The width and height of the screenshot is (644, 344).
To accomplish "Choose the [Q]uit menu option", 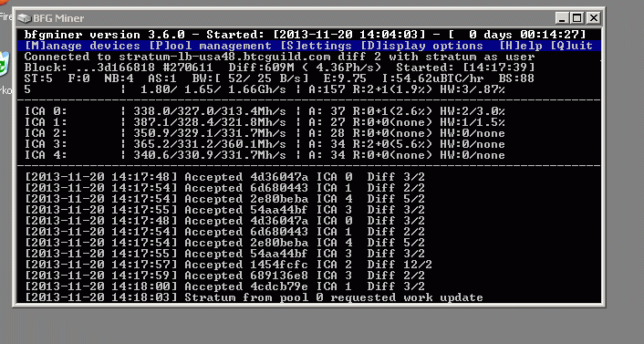I will 571,46.
